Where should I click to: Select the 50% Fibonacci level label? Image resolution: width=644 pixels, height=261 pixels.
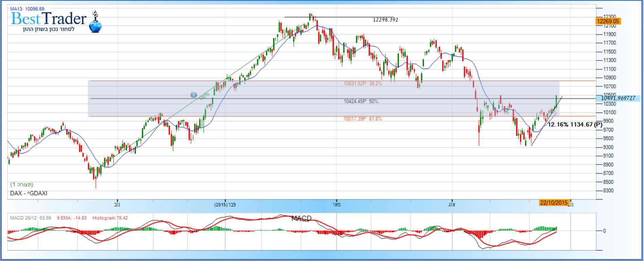pos(361,101)
